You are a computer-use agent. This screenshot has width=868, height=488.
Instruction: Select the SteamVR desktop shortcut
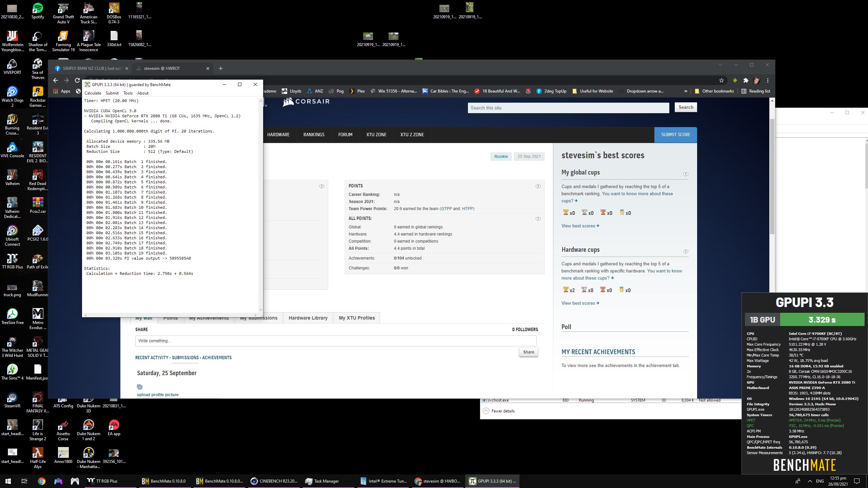12,400
